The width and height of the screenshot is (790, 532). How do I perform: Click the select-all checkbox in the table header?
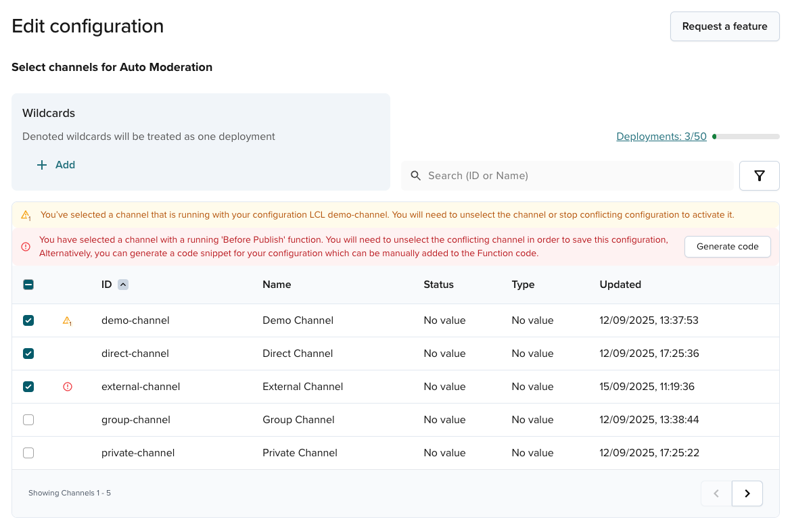click(x=28, y=285)
